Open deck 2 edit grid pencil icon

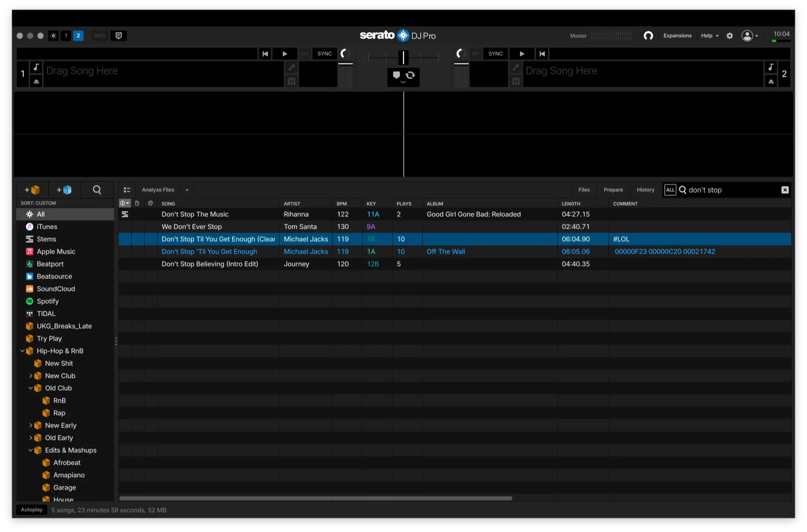(515, 67)
